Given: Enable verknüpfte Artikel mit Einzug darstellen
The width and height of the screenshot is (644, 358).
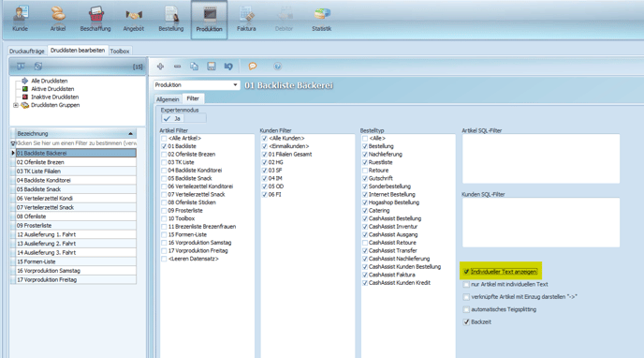Looking at the screenshot, I should 466,297.
